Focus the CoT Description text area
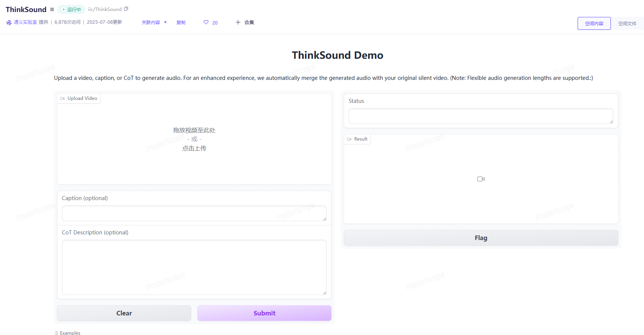 click(x=194, y=267)
